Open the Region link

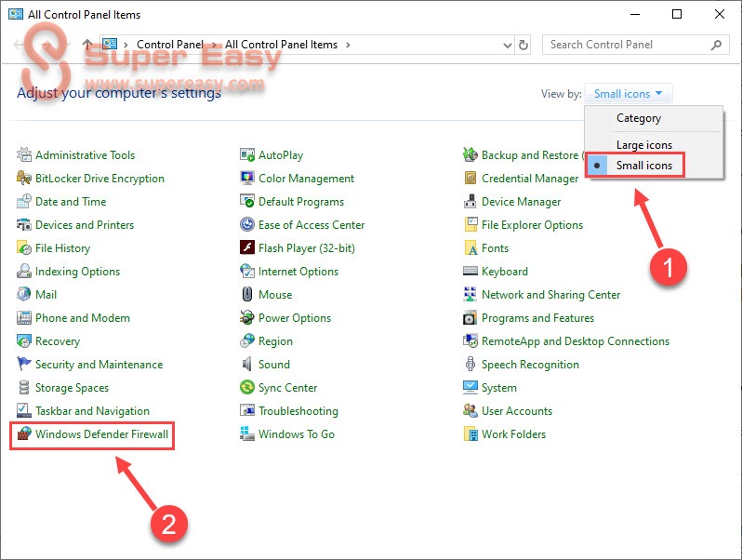(x=275, y=341)
